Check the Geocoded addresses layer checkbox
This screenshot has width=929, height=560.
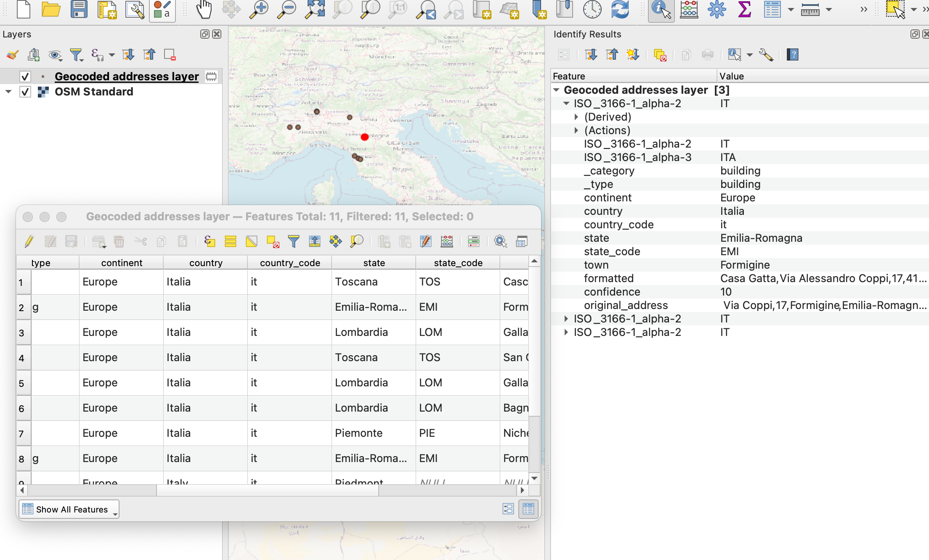pos(24,75)
